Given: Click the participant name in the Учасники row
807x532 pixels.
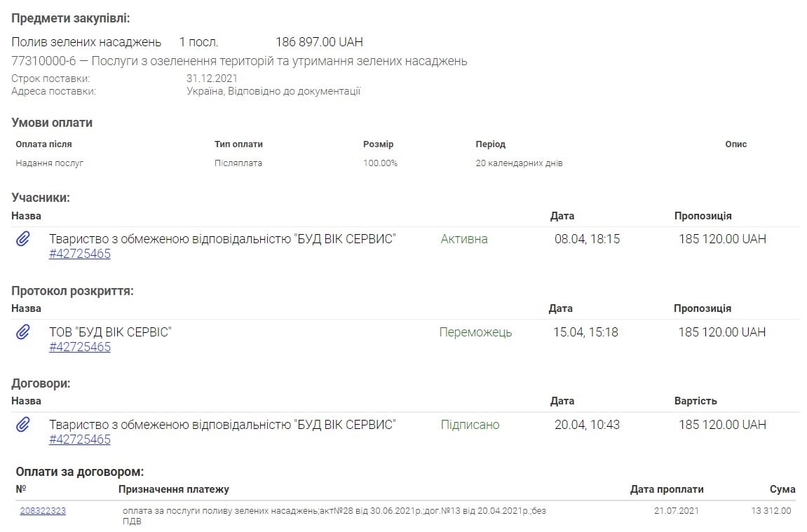Looking at the screenshot, I should pyautogui.click(x=222, y=239).
